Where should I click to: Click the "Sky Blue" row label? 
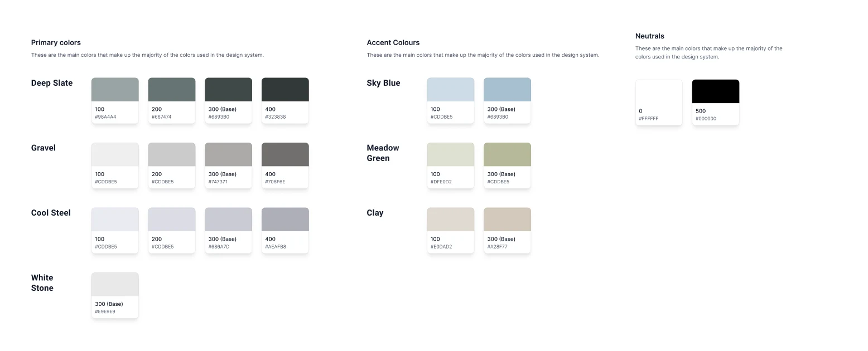coord(384,83)
